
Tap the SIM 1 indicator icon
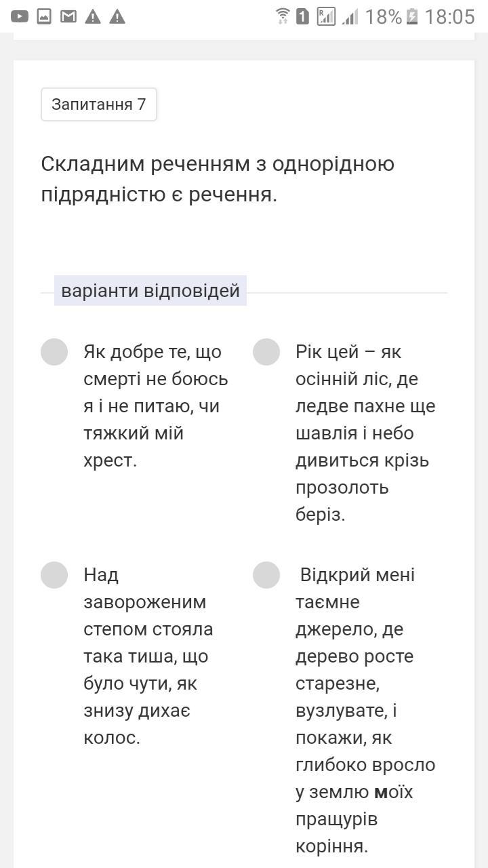pyautogui.click(x=302, y=16)
